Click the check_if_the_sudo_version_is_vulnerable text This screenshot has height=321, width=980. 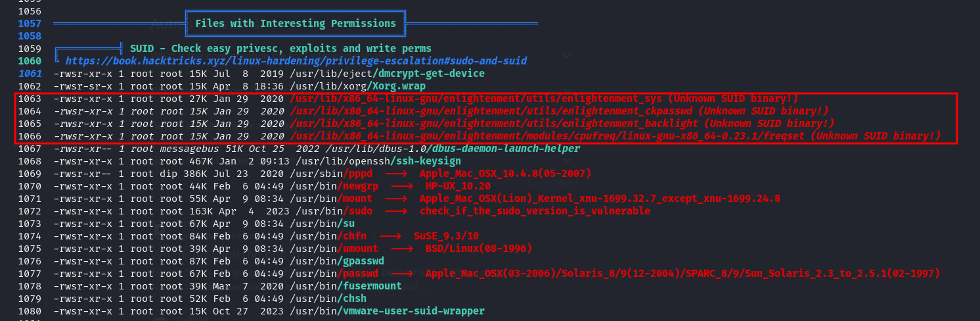click(x=535, y=210)
